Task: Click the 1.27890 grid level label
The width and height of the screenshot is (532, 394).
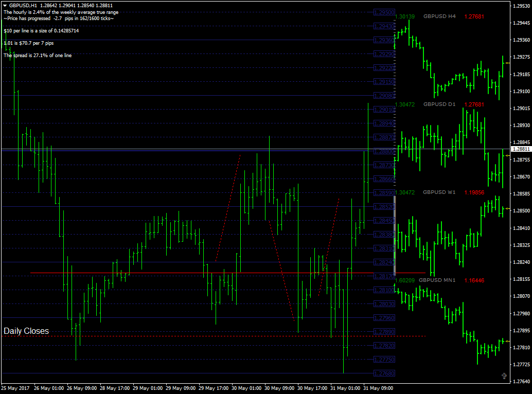Action: 384,332
